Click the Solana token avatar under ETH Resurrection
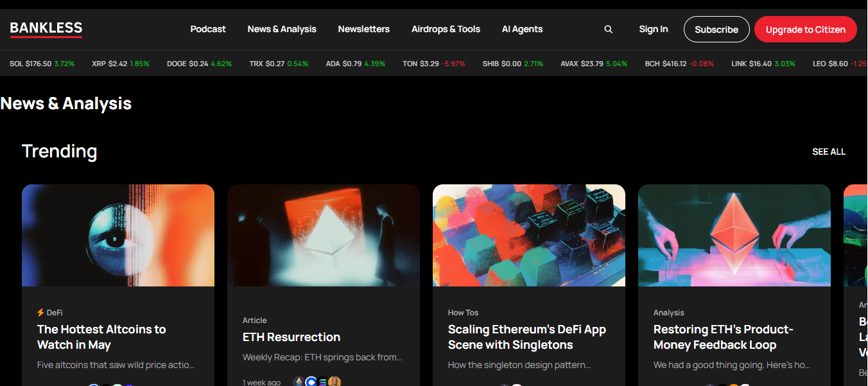 pyautogui.click(x=322, y=382)
